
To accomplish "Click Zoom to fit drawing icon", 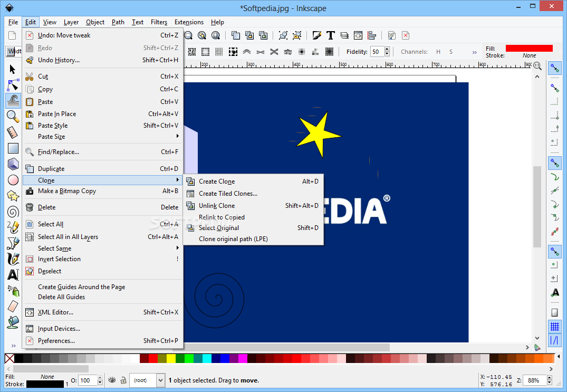I will 202,35.
